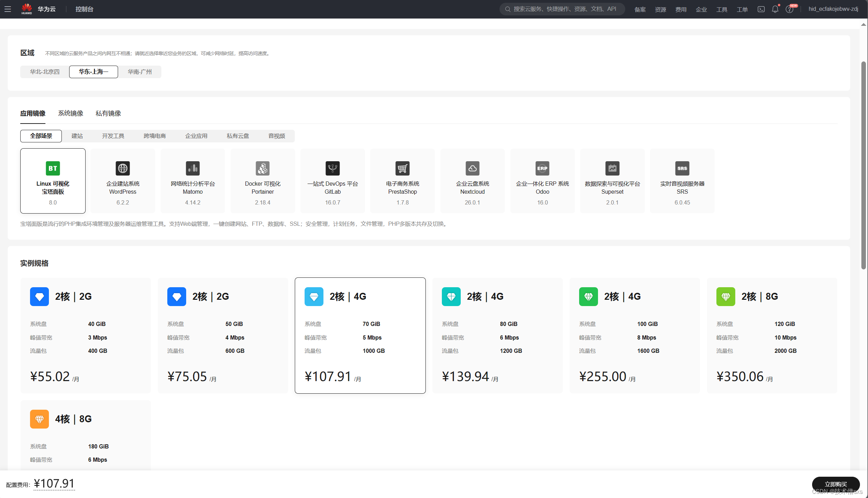The height and width of the screenshot is (498, 868).
Task: Select the BT 宝塔面板 image icon
Action: [53, 168]
